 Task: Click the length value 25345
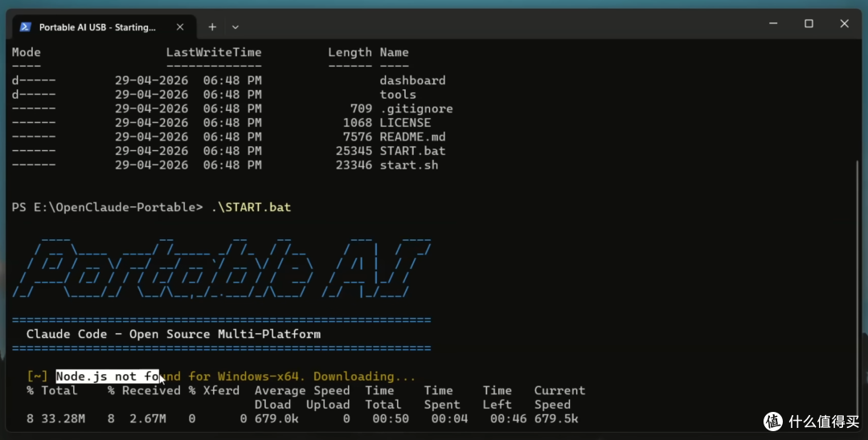(354, 151)
